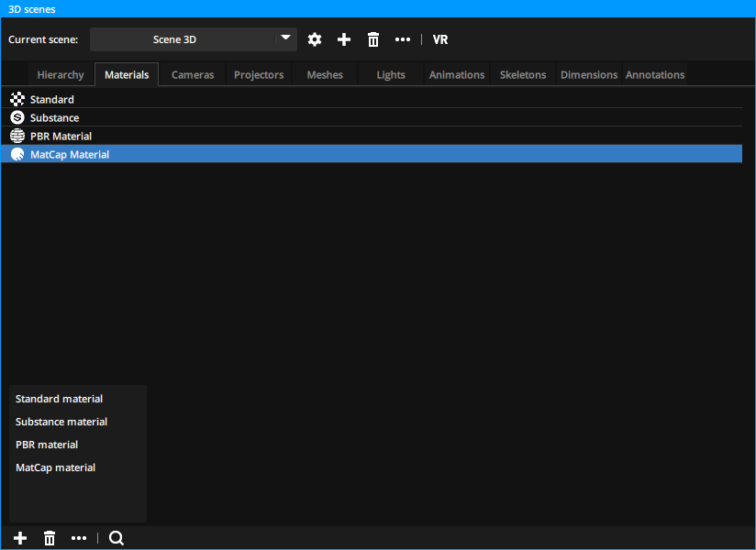Select the Standard material row
This screenshot has height=550, width=756.
[372, 99]
